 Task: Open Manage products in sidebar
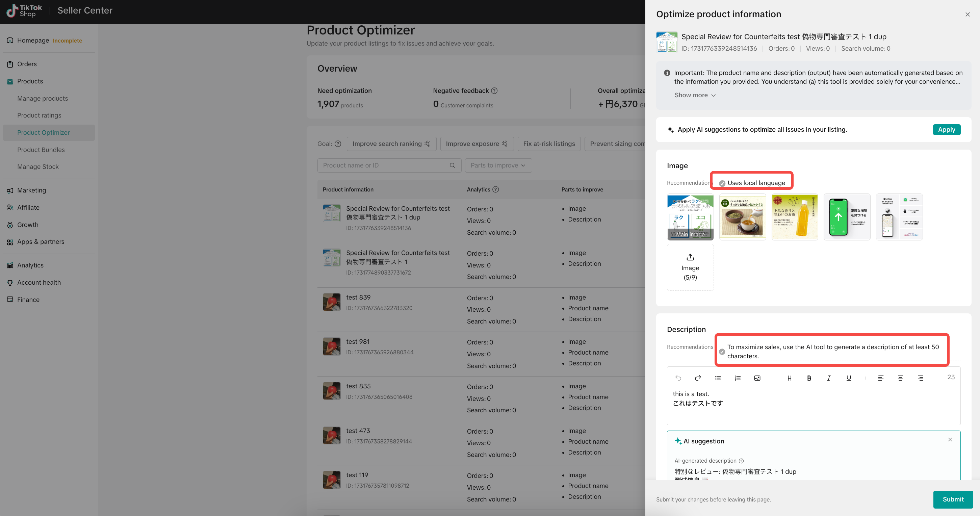point(43,98)
